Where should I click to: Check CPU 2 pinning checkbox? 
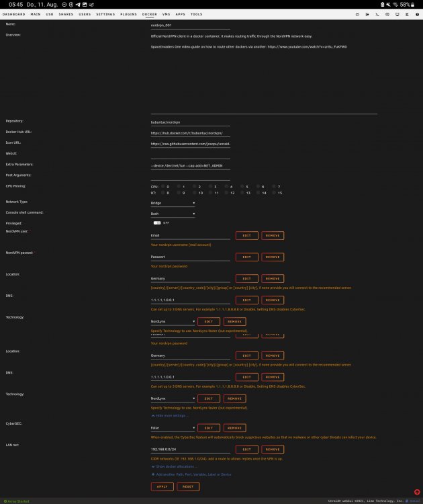tap(194, 186)
